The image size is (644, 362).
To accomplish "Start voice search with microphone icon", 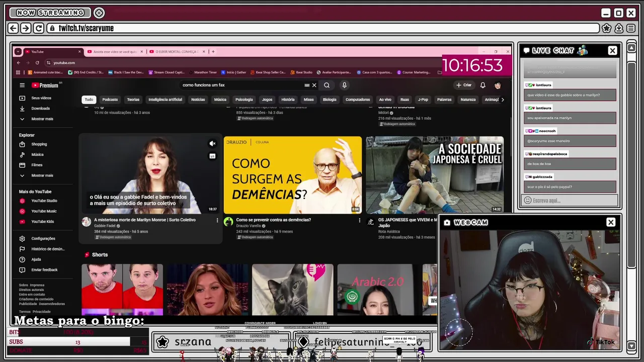I will click(344, 85).
